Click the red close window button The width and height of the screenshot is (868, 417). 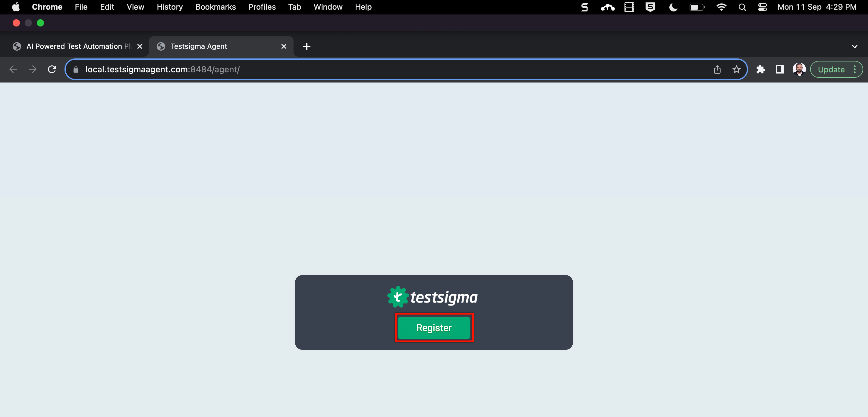coord(16,23)
